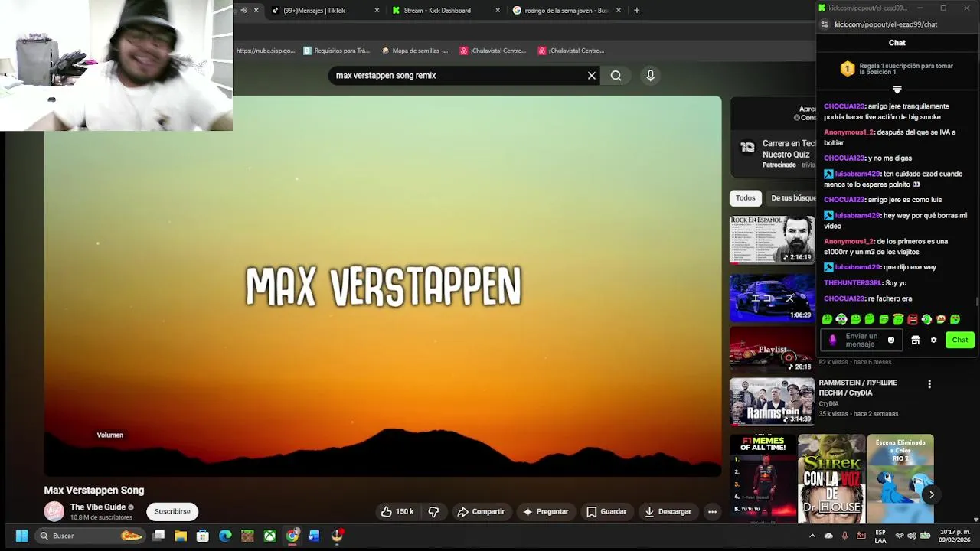Screen dimensions: 980x551
Task: Open Requisitos para Trá... bookmark
Action: coord(336,51)
